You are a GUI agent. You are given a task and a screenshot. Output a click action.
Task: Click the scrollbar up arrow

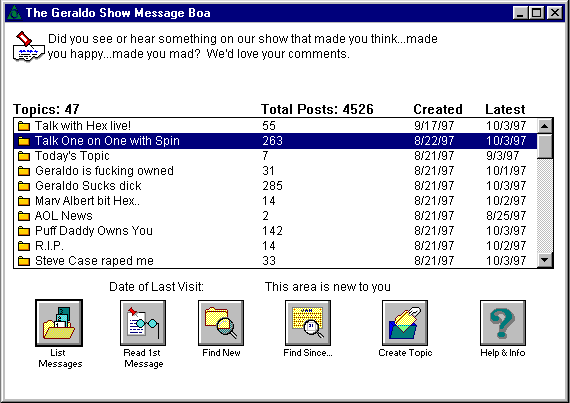pyautogui.click(x=545, y=126)
